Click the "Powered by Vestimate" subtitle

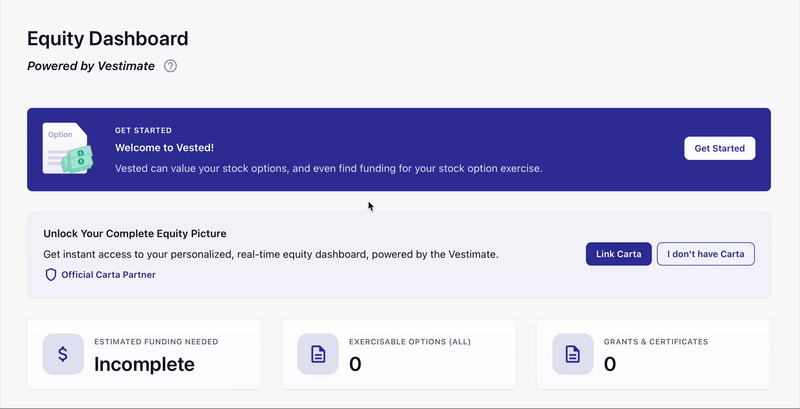click(x=91, y=66)
